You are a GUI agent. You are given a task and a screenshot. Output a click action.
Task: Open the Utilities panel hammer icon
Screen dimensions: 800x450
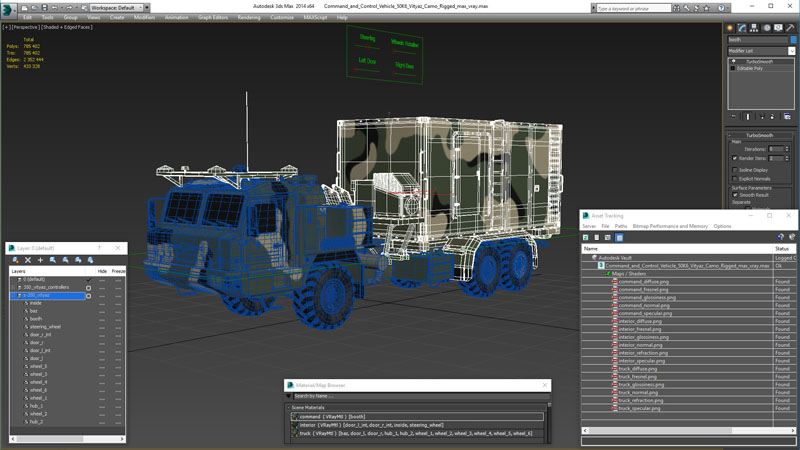click(789, 29)
